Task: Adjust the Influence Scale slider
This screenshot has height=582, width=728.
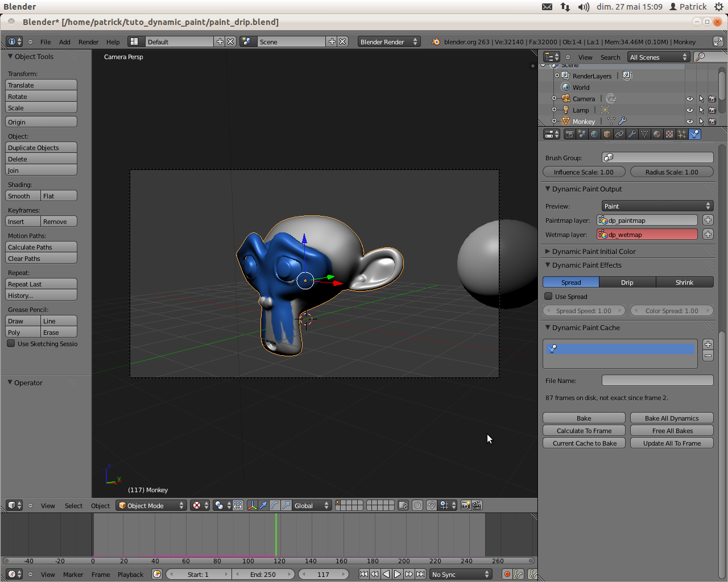Action: (584, 172)
